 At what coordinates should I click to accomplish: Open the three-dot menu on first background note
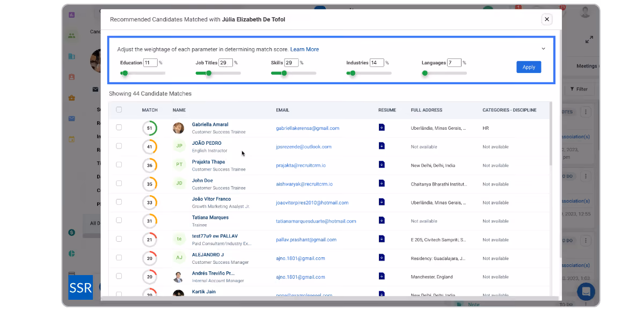tap(586, 112)
